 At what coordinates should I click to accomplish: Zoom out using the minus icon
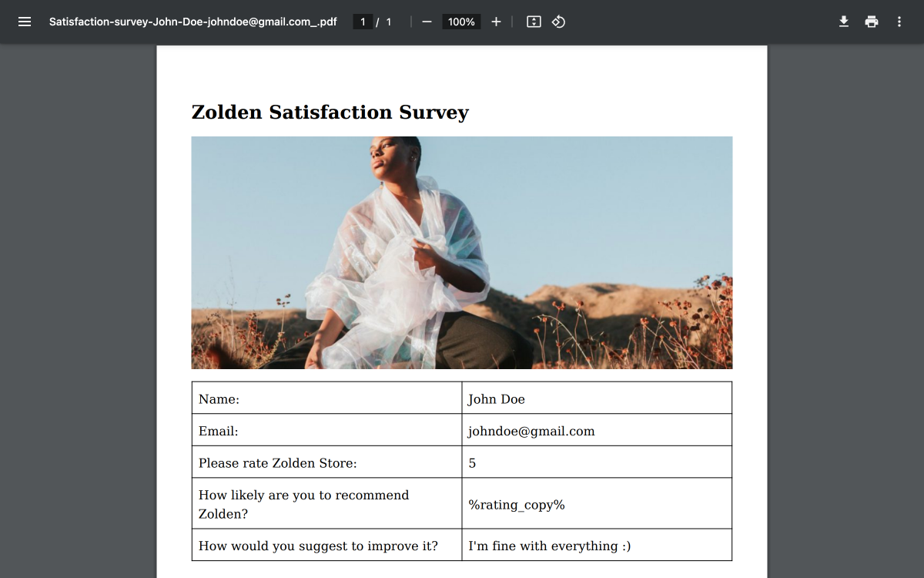point(427,22)
